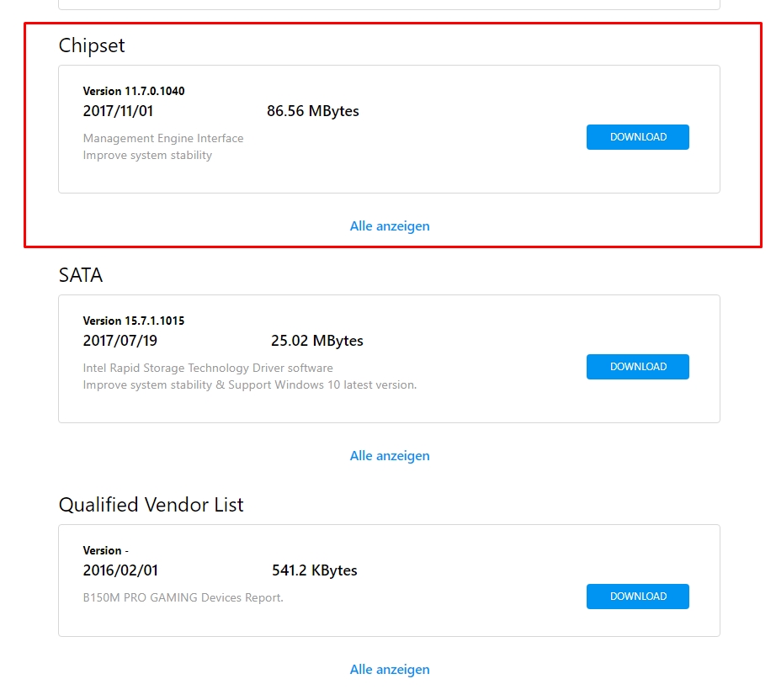This screenshot has height=700, width=776.
Task: Click the Version 11.7.0.1040 label
Action: tap(134, 91)
